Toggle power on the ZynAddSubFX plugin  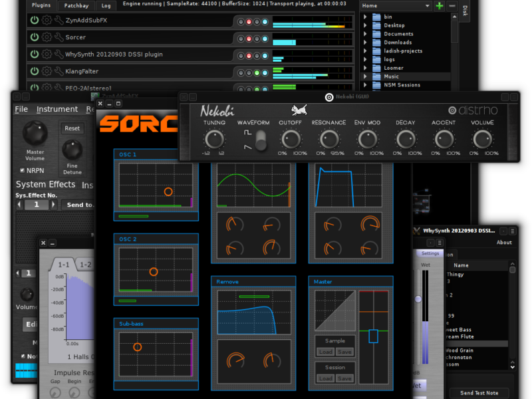pyautogui.click(x=35, y=20)
